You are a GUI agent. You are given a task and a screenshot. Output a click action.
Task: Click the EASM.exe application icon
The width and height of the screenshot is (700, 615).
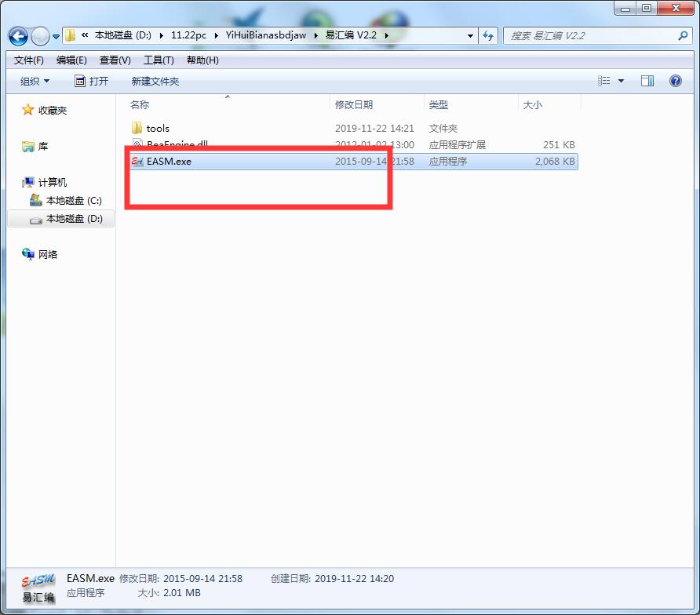[137, 161]
